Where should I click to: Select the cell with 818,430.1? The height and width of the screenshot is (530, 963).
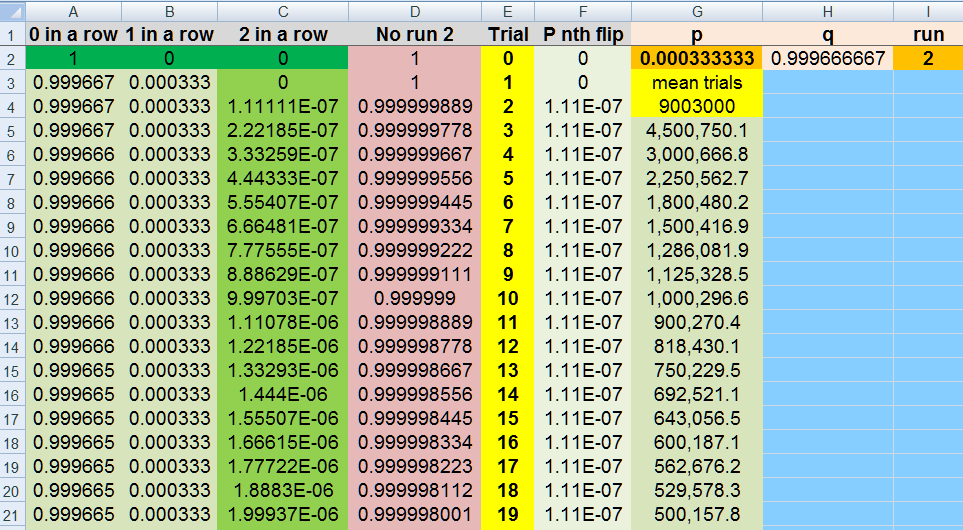pyautogui.click(x=697, y=346)
